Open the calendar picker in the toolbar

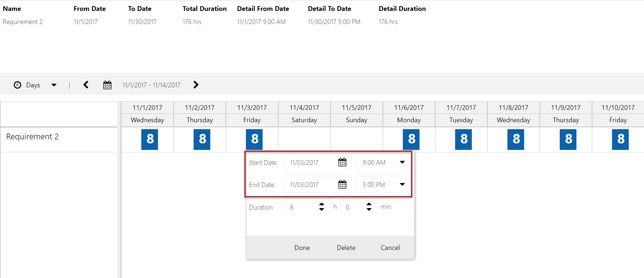click(107, 85)
